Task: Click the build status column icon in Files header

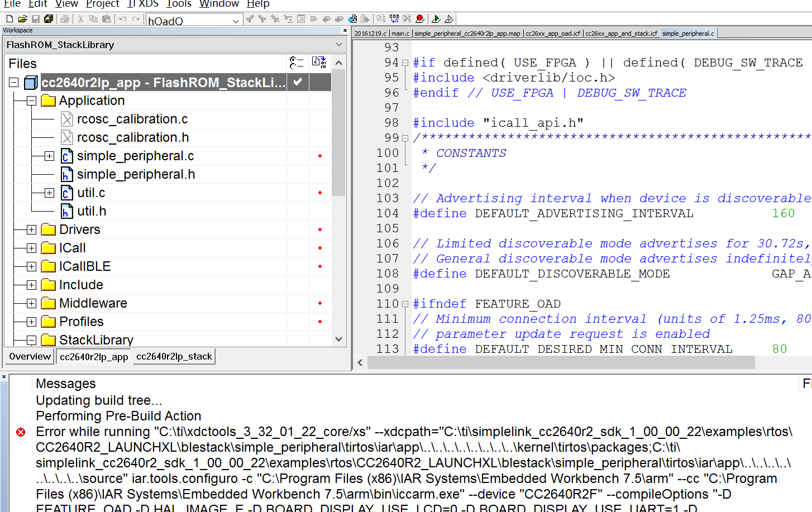Action: point(319,63)
